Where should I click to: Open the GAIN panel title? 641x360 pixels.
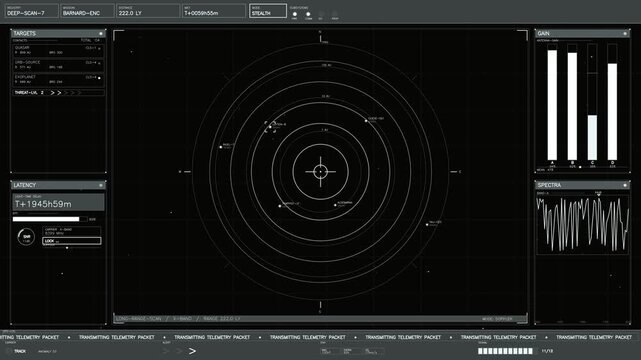(x=543, y=34)
